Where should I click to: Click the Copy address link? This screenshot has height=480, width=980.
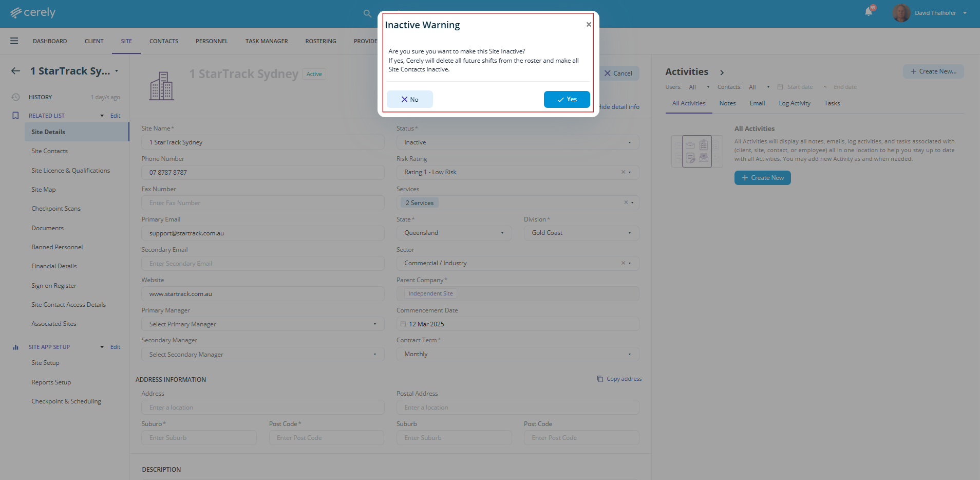[x=619, y=379]
